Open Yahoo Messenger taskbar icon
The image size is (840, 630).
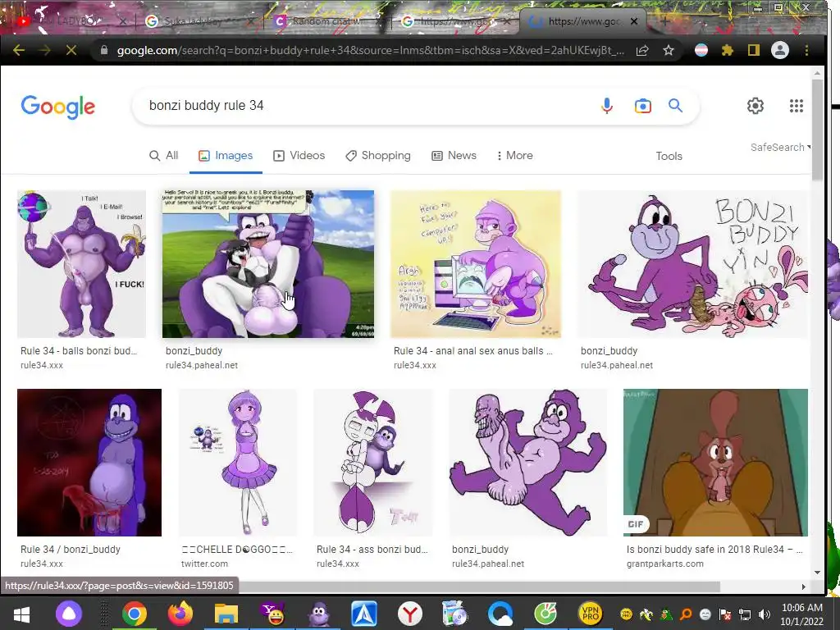(x=272, y=614)
